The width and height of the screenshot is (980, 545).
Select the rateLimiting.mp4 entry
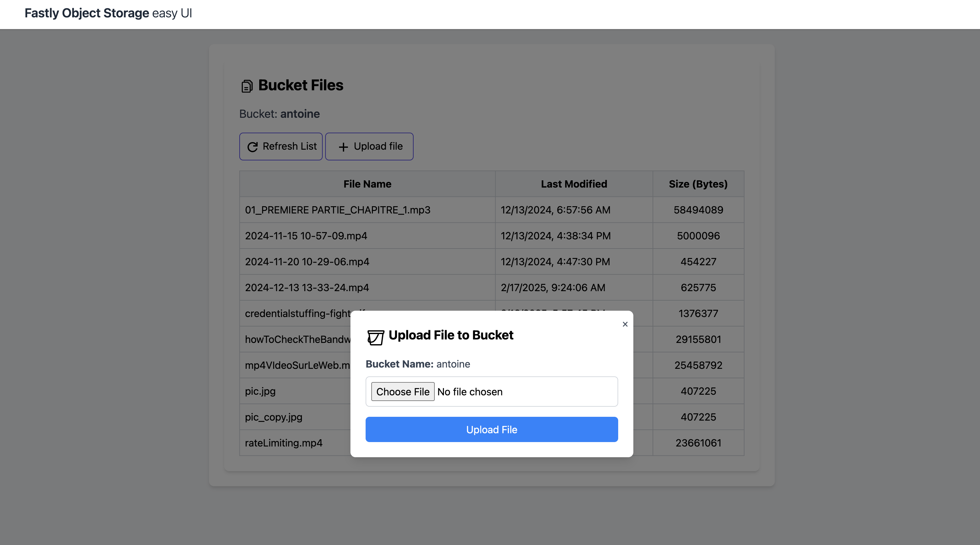(x=284, y=443)
